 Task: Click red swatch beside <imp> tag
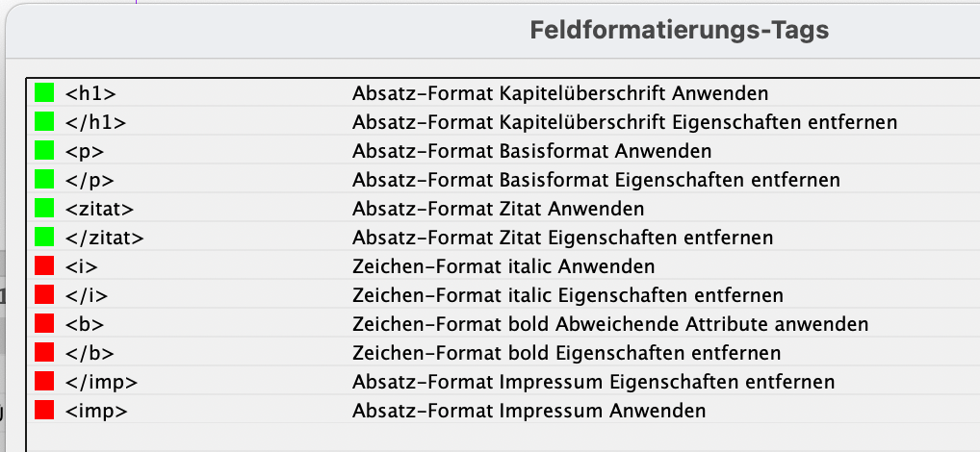[x=44, y=411]
